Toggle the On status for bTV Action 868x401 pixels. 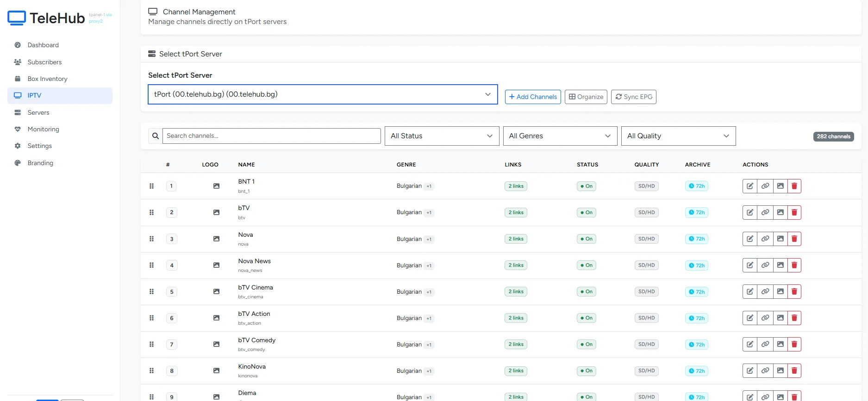(587, 318)
